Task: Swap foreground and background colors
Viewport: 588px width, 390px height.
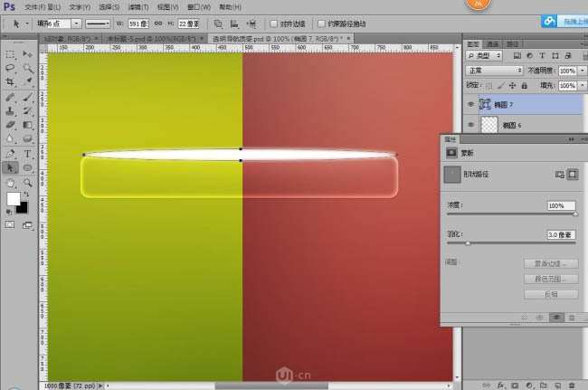Action: (x=26, y=195)
